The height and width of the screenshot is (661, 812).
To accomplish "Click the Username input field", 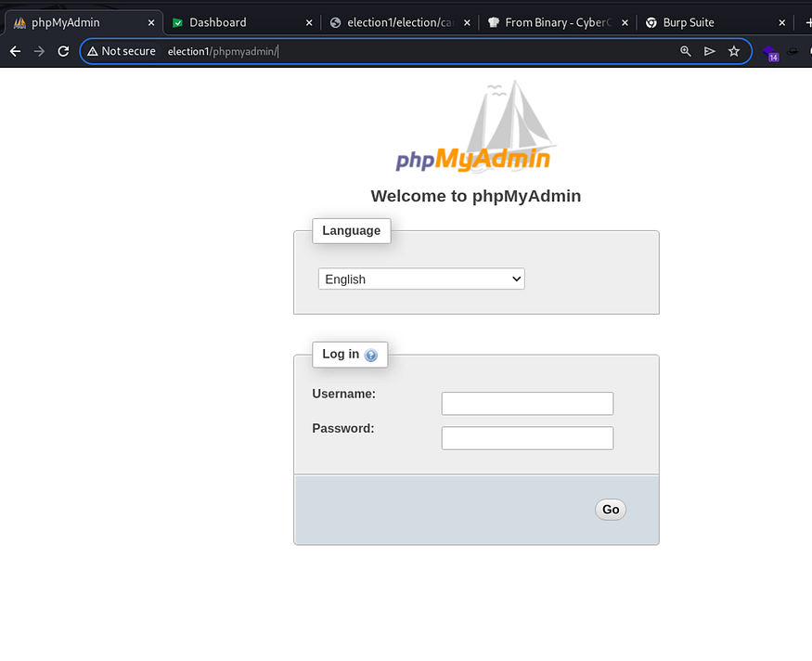I will tap(527, 404).
